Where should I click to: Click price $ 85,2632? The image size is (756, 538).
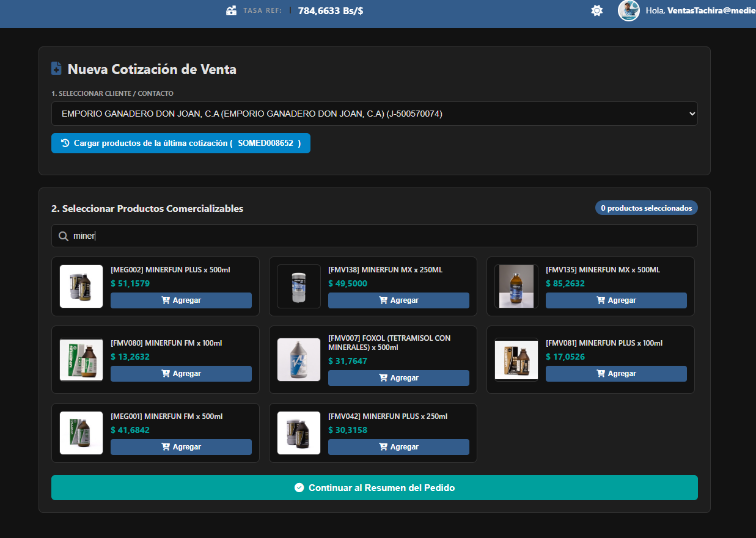(x=565, y=283)
